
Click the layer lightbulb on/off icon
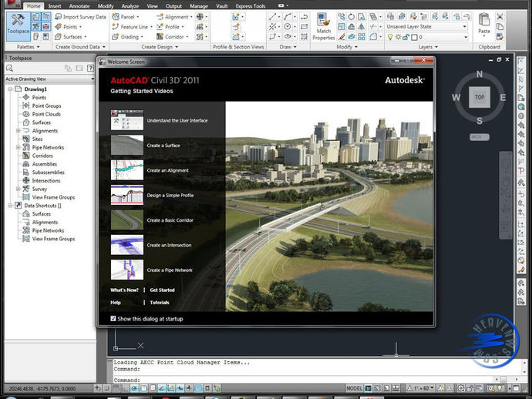pyautogui.click(x=390, y=37)
